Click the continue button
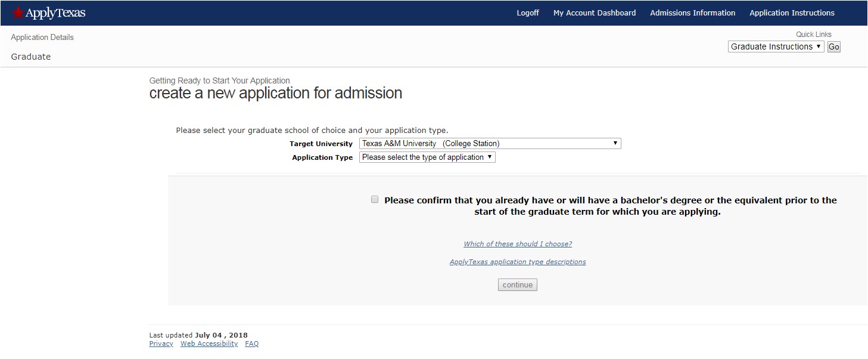Viewport: 868px width, 359px height. coord(517,284)
